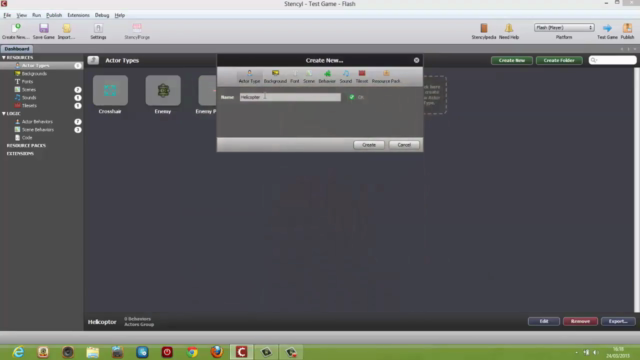The height and width of the screenshot is (360, 640).
Task: Open StencylForge from the toolbar
Action: click(x=137, y=31)
